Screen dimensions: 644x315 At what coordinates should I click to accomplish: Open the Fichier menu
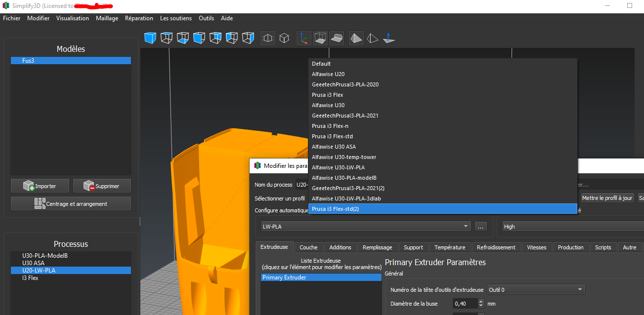[12, 18]
